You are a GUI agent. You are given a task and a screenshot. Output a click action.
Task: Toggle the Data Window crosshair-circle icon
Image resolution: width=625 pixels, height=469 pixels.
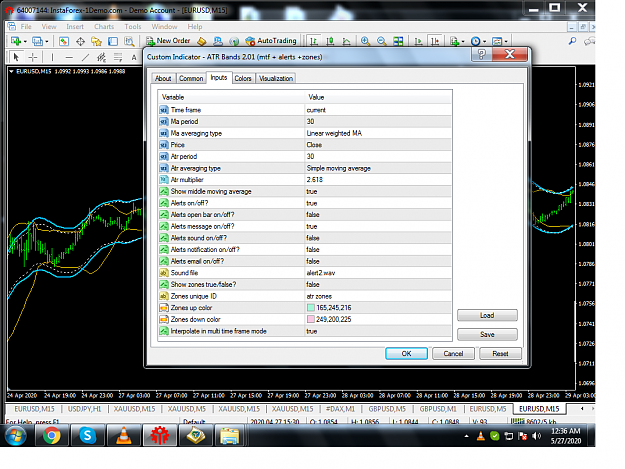point(80,41)
